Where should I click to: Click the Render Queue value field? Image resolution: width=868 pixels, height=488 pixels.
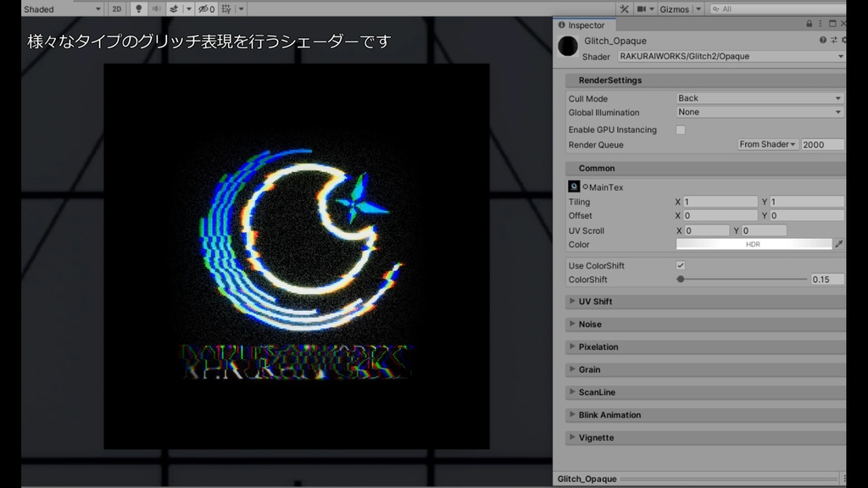[x=822, y=144]
